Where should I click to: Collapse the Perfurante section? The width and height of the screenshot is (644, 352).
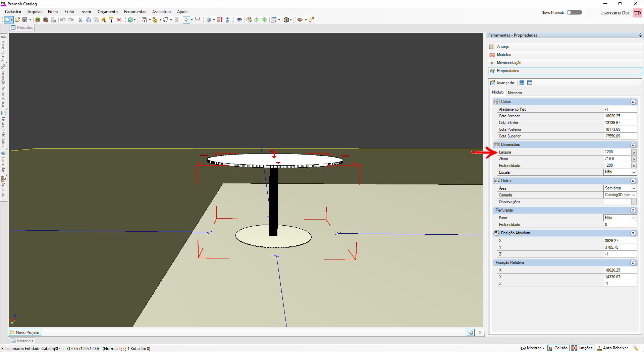(x=633, y=210)
